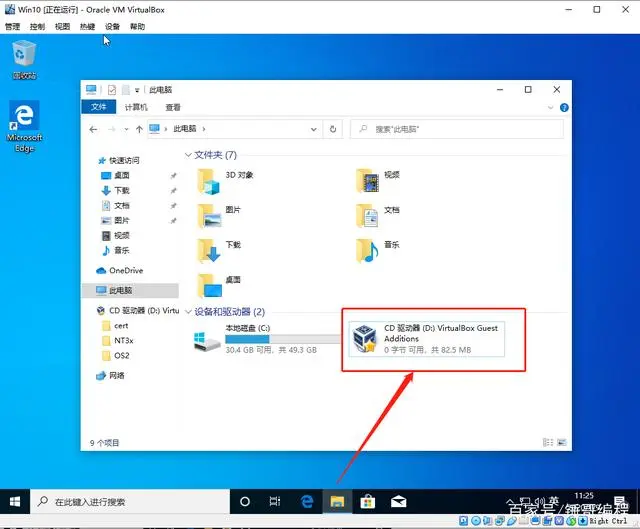640x529 pixels.
Task: Expand the Explorer ribbon chevron
Action: [550, 107]
